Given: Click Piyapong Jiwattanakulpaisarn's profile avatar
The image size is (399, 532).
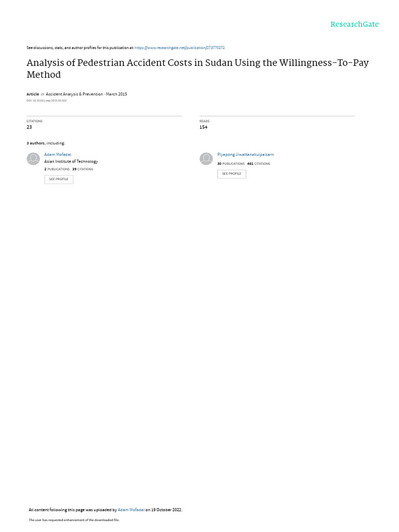Looking at the screenshot, I should pyautogui.click(x=206, y=159).
